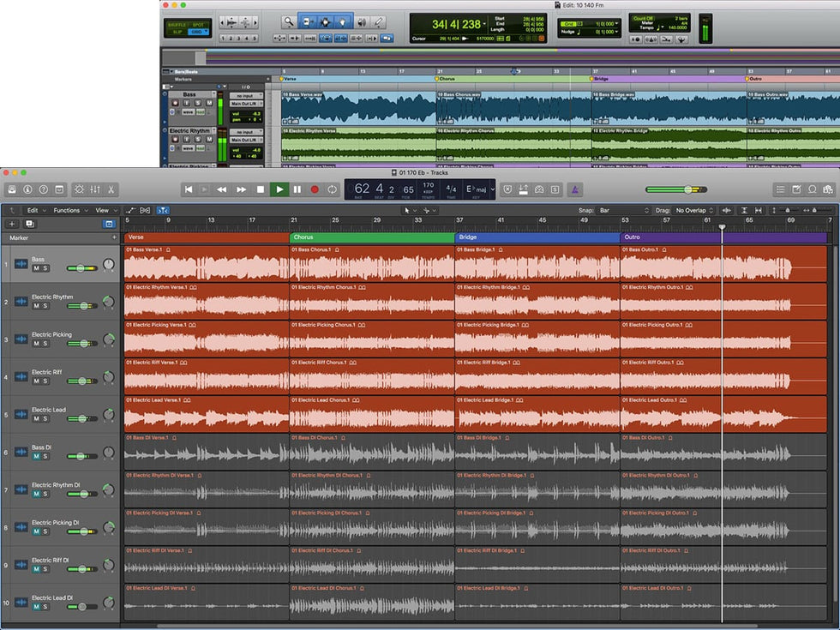Click the Add Track plus button

click(x=12, y=224)
